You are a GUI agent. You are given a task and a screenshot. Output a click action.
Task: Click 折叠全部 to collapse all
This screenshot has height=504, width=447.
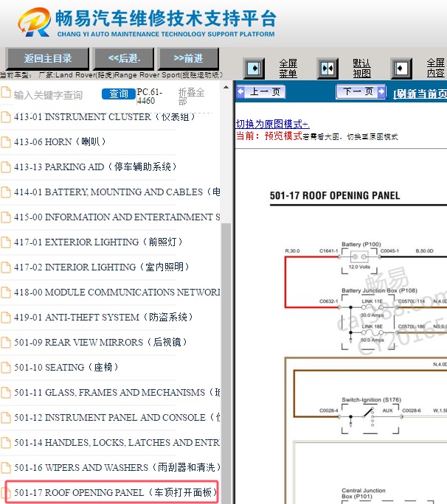pyautogui.click(x=191, y=96)
